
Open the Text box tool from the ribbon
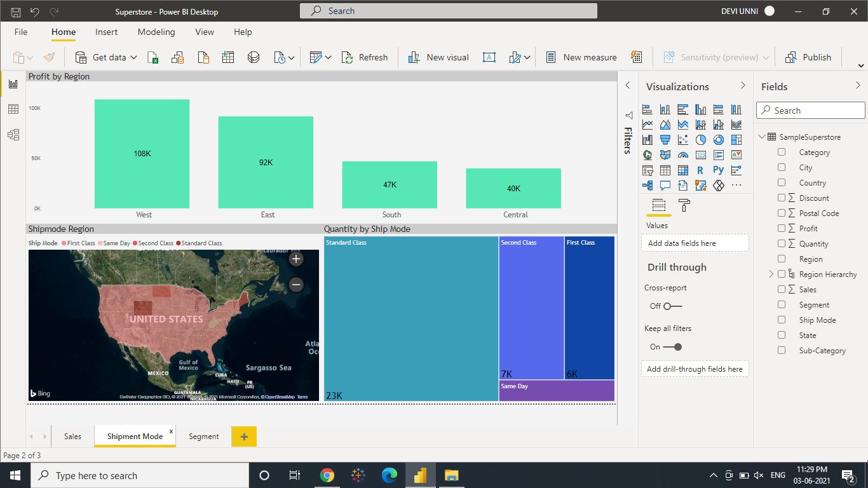point(489,57)
